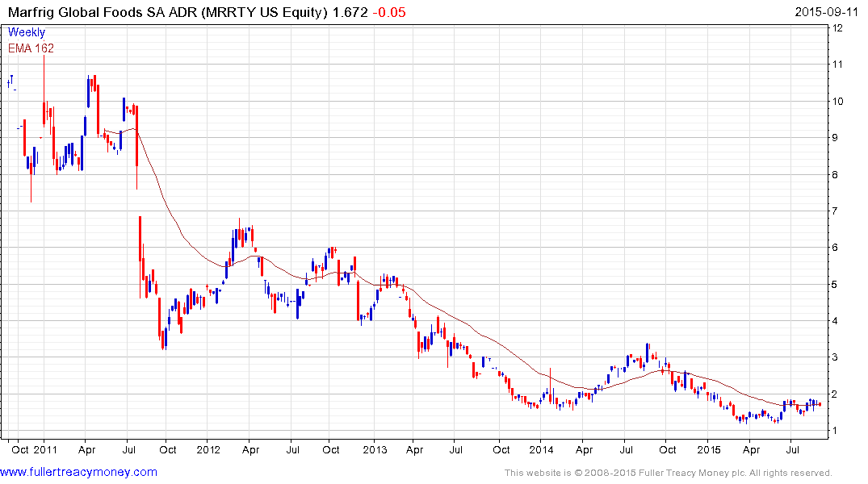Click the 2013 year label on x-axis
868x484 pixels.
tap(375, 449)
